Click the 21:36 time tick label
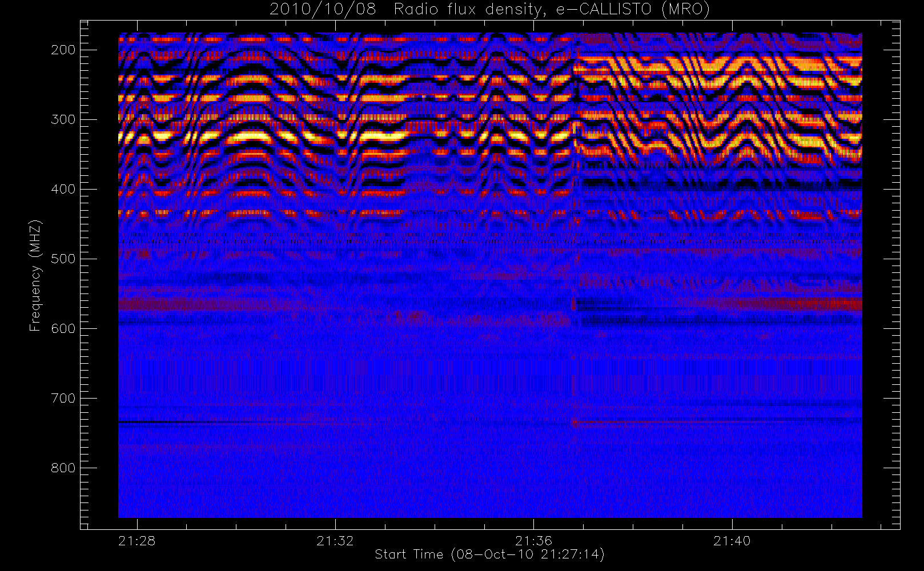 (x=533, y=541)
